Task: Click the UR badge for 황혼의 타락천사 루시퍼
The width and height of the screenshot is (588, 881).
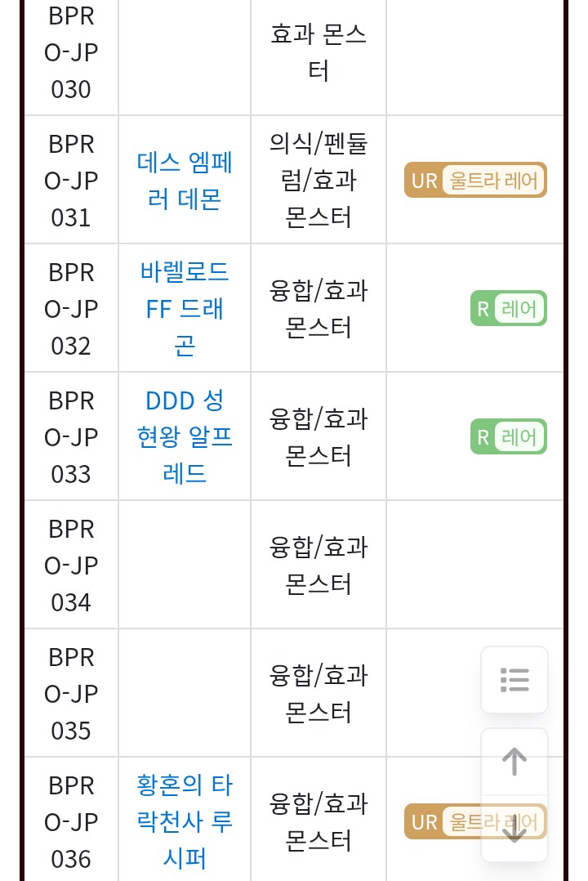Action: pyautogui.click(x=423, y=821)
